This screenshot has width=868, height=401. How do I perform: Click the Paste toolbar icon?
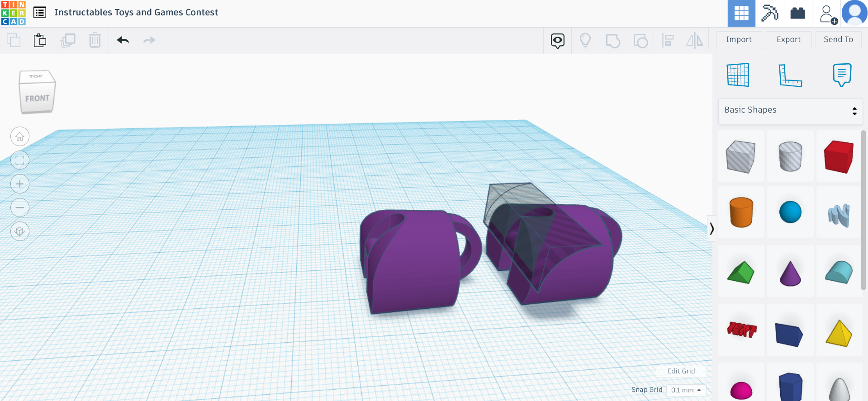pyautogui.click(x=40, y=41)
